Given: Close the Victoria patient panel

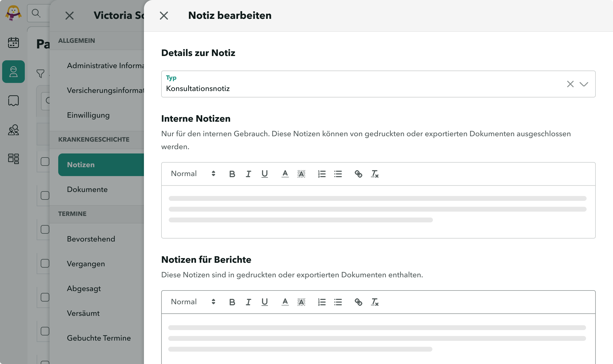Looking at the screenshot, I should tap(69, 16).
